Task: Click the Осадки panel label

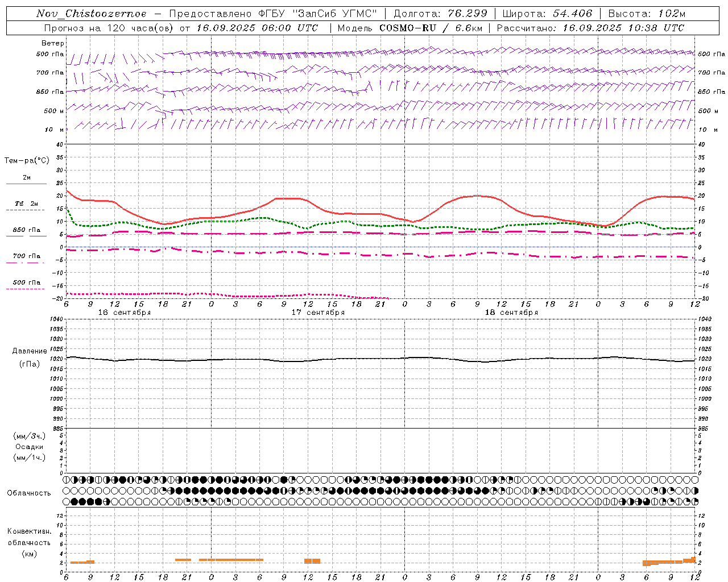Action: [x=30, y=447]
